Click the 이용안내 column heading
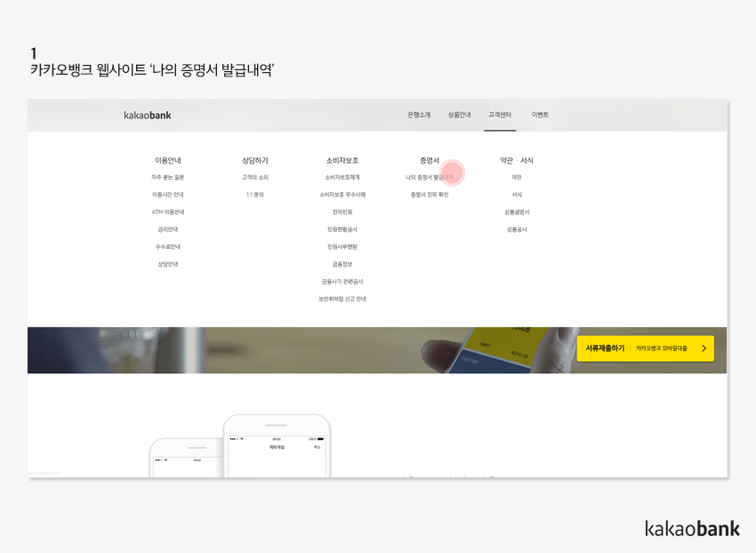 click(168, 160)
